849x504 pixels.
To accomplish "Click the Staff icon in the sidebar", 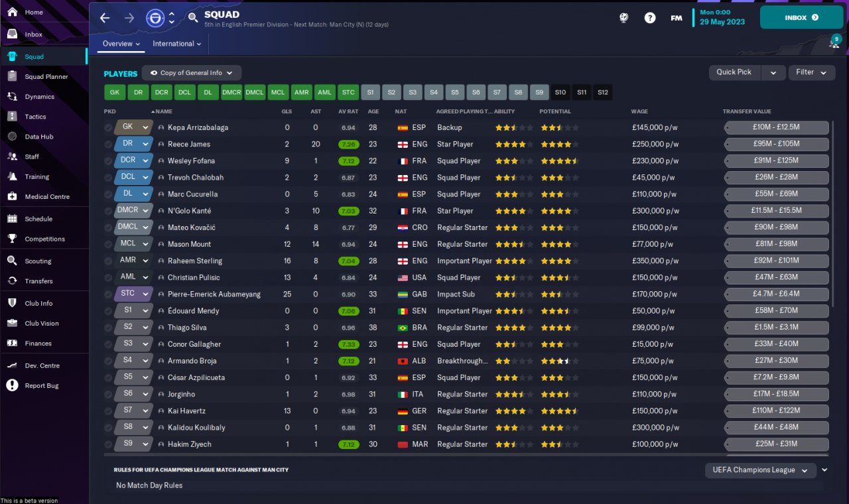I will 12,157.
